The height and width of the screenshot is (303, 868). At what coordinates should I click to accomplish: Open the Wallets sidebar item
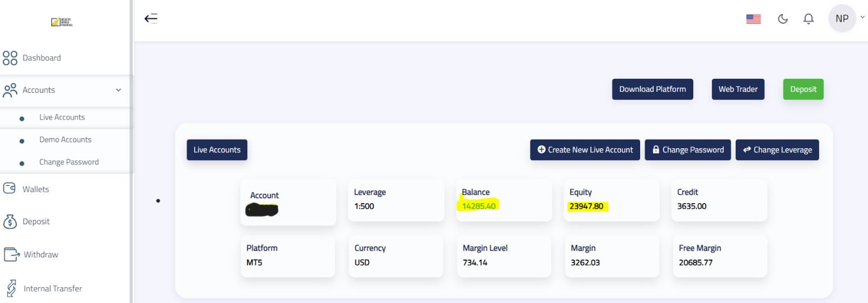[x=35, y=189]
